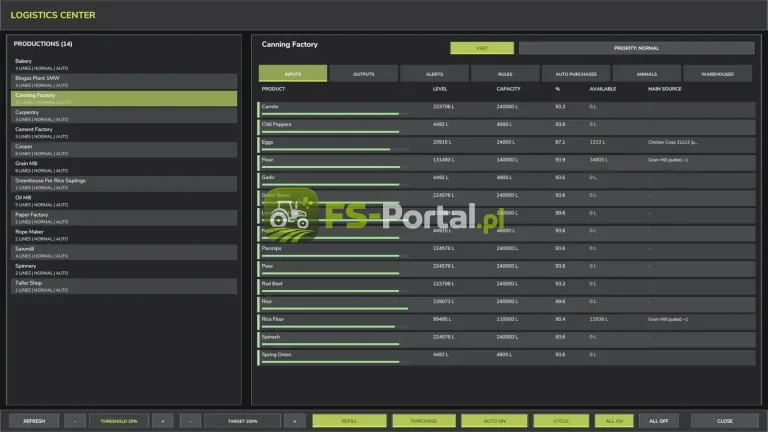Select the Cooper production
768x432 pixels.
124,150
